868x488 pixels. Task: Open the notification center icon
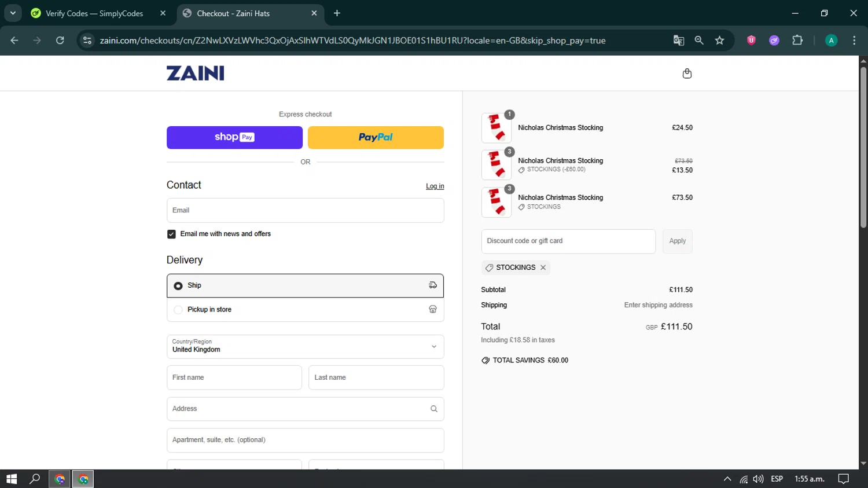click(x=844, y=479)
